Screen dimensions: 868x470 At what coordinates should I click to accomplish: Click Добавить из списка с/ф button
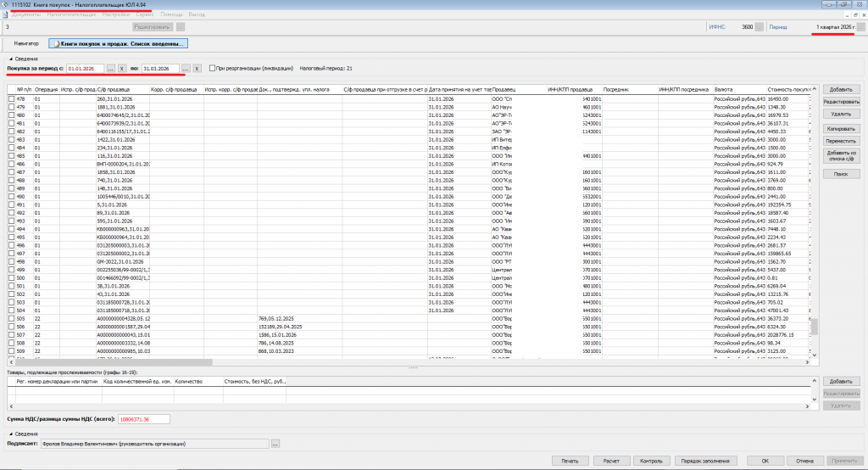pyautogui.click(x=841, y=156)
